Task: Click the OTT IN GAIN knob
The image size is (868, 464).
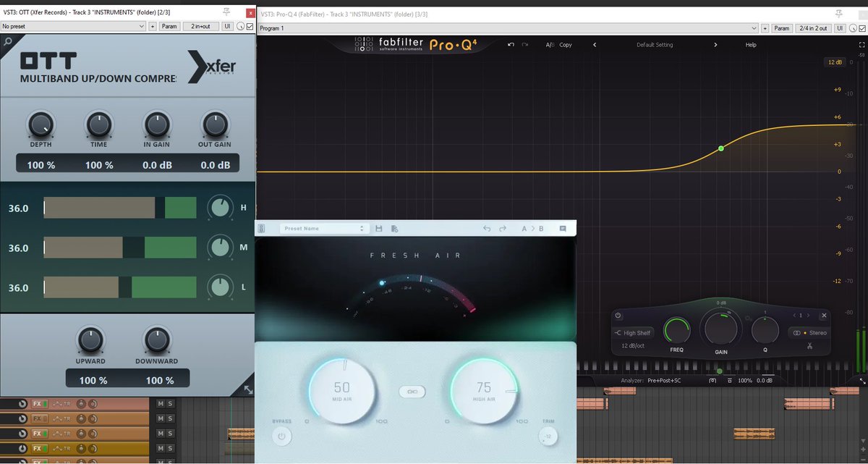Action: click(x=156, y=126)
